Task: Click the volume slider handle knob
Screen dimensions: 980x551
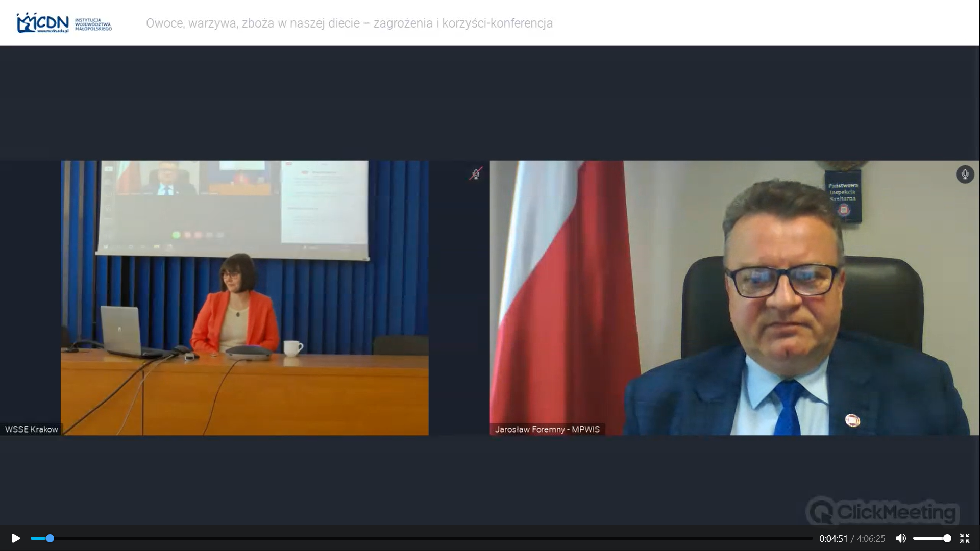Action: click(947, 538)
